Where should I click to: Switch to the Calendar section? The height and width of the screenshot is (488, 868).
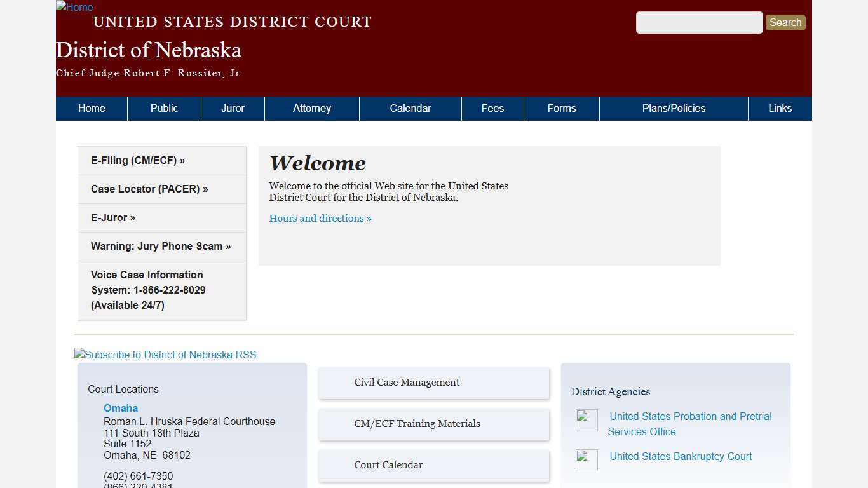[x=410, y=108]
